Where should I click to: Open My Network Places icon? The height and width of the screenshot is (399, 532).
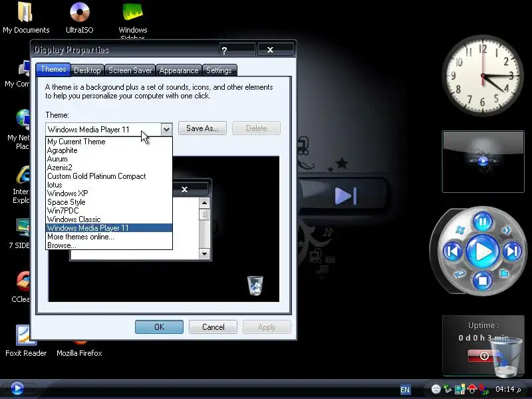click(x=23, y=120)
